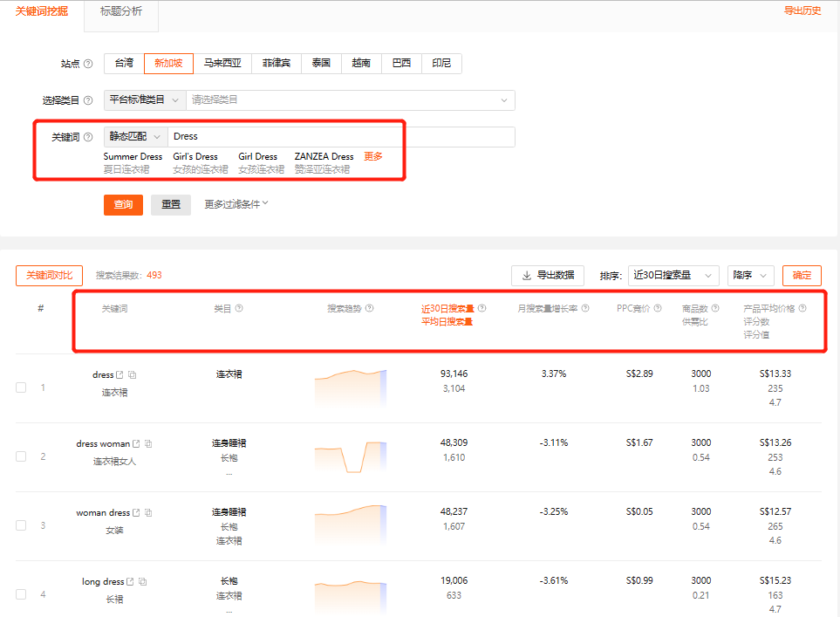Viewport: 840px width, 617px height.
Task: Click the search trend chart for dress
Action: [x=351, y=387]
